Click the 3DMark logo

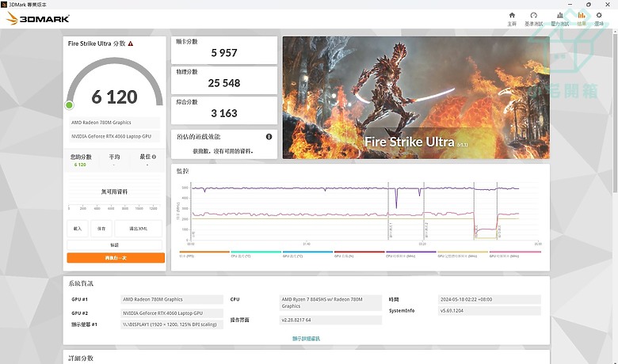point(38,18)
